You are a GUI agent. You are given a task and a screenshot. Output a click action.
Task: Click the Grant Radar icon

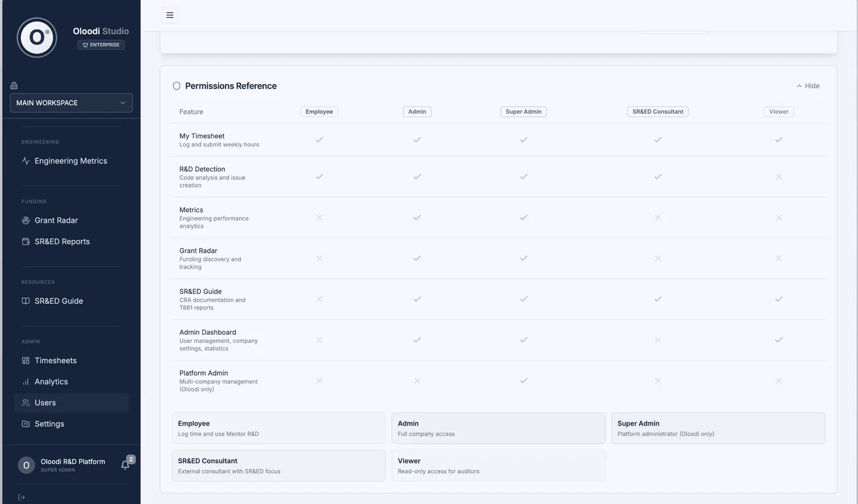(x=26, y=220)
